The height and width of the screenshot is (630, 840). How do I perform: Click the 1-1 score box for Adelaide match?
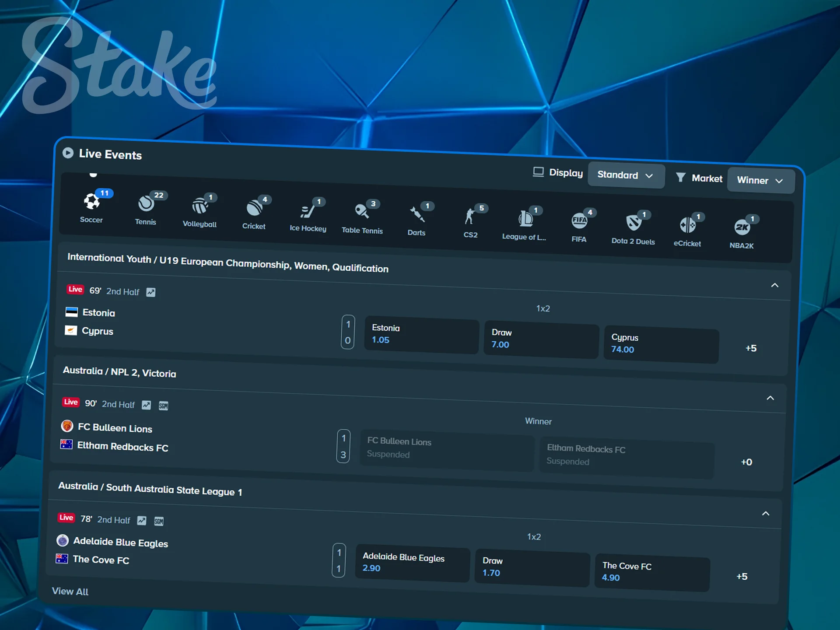tap(339, 560)
